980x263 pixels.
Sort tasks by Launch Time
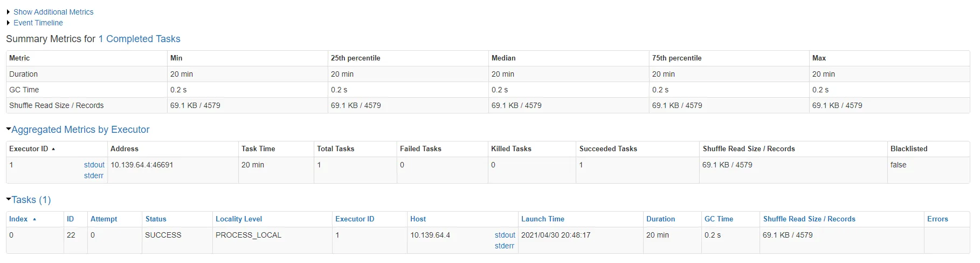(x=542, y=219)
